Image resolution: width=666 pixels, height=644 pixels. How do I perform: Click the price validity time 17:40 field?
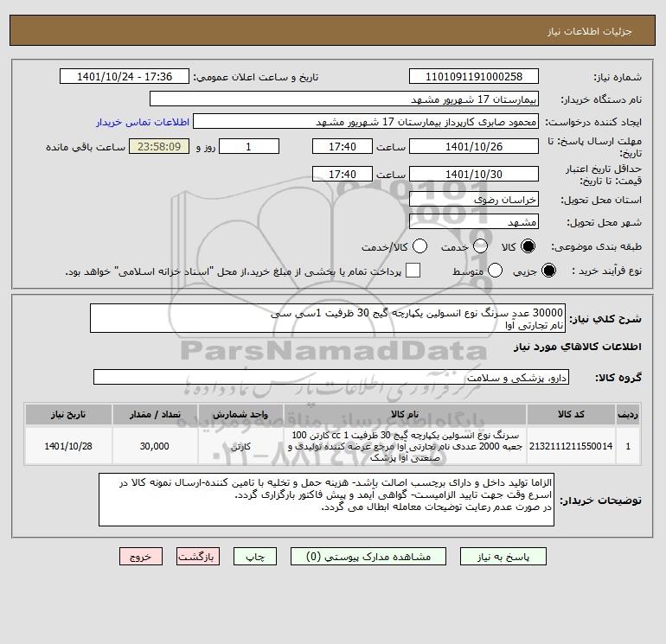(343, 174)
